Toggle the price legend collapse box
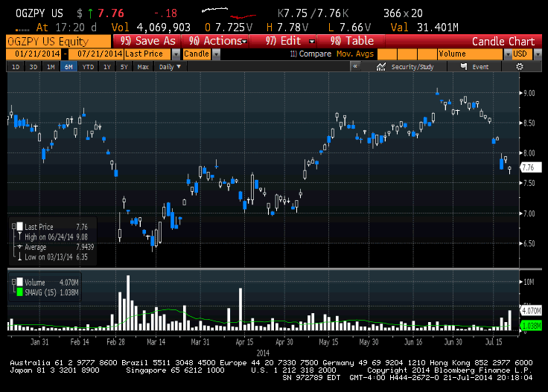Image resolution: width=548 pixels, height=392 pixels. click(13, 227)
